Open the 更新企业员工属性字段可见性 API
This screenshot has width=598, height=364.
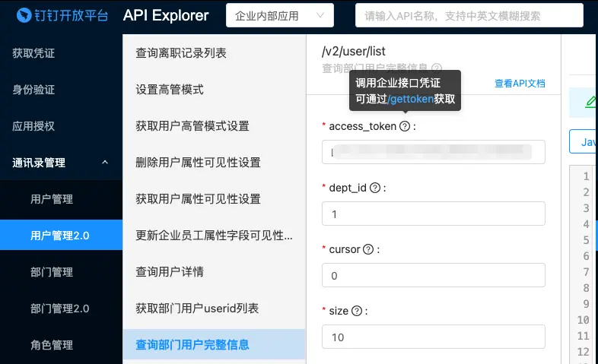(x=214, y=236)
